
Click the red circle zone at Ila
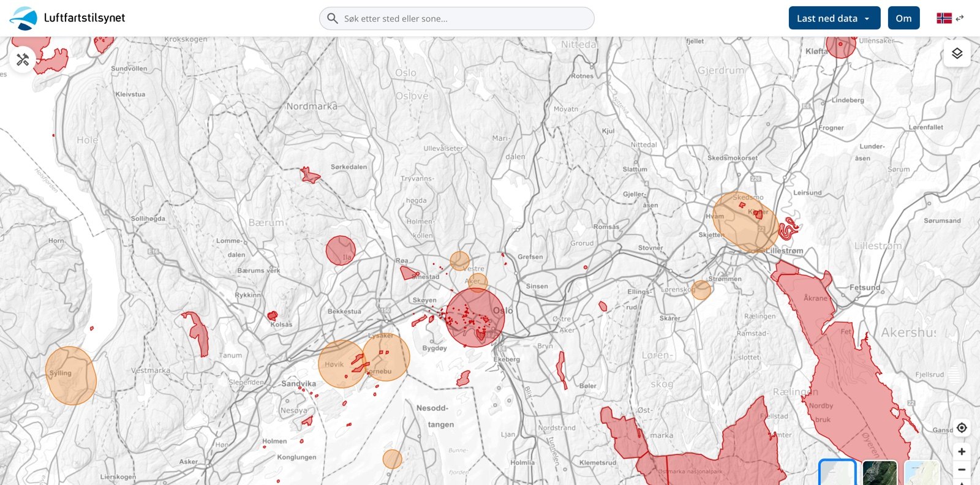pos(341,250)
